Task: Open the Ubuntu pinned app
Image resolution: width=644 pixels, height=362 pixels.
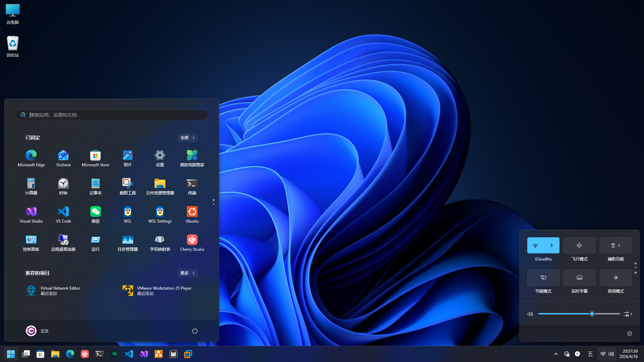Action: (192, 212)
